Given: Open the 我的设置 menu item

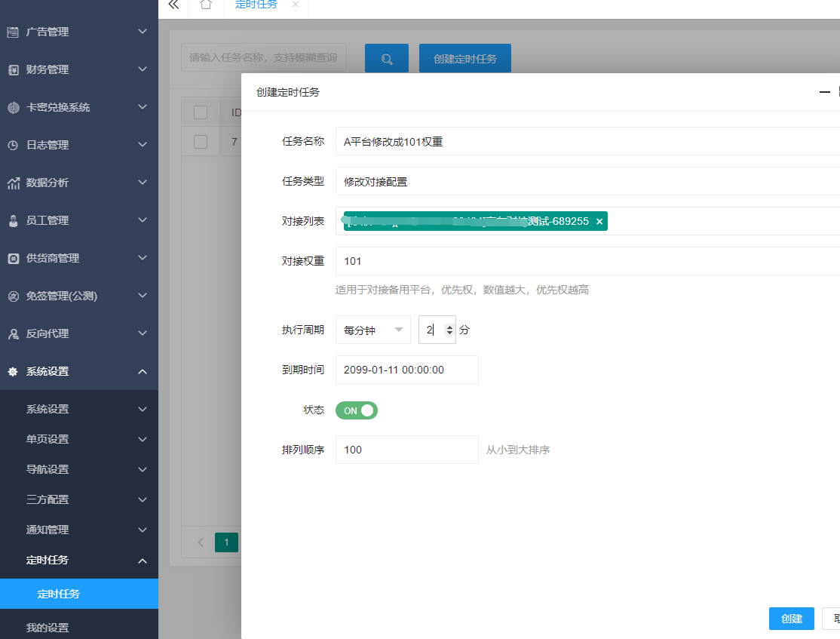Looking at the screenshot, I should pyautogui.click(x=78, y=627).
